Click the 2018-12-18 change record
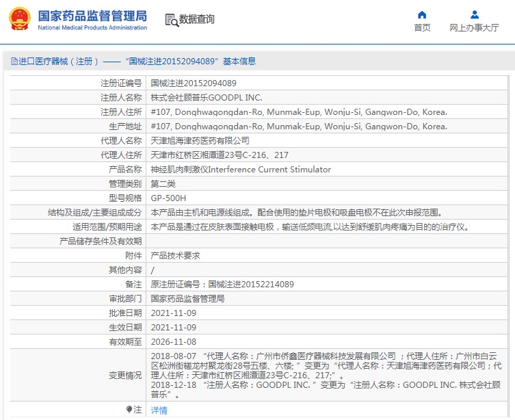515x420 pixels. (x=326, y=389)
